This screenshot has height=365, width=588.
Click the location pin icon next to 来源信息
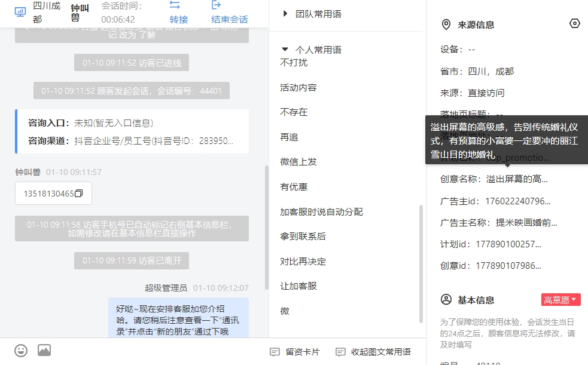point(446,24)
